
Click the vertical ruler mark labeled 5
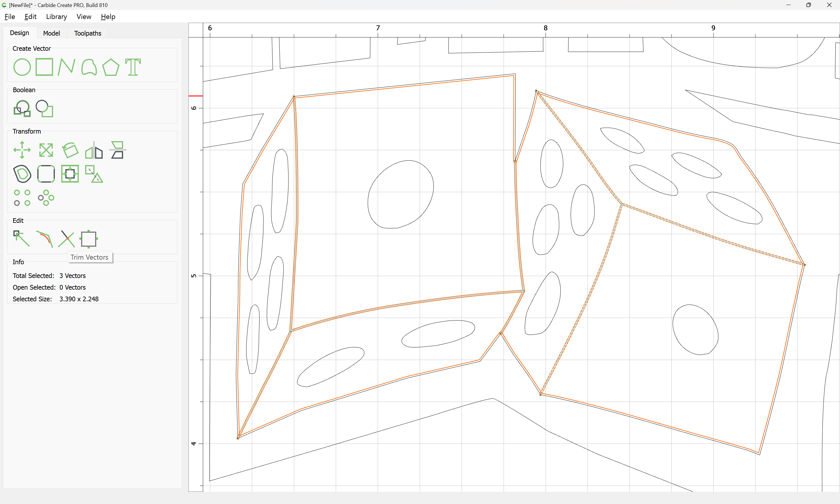click(x=194, y=276)
